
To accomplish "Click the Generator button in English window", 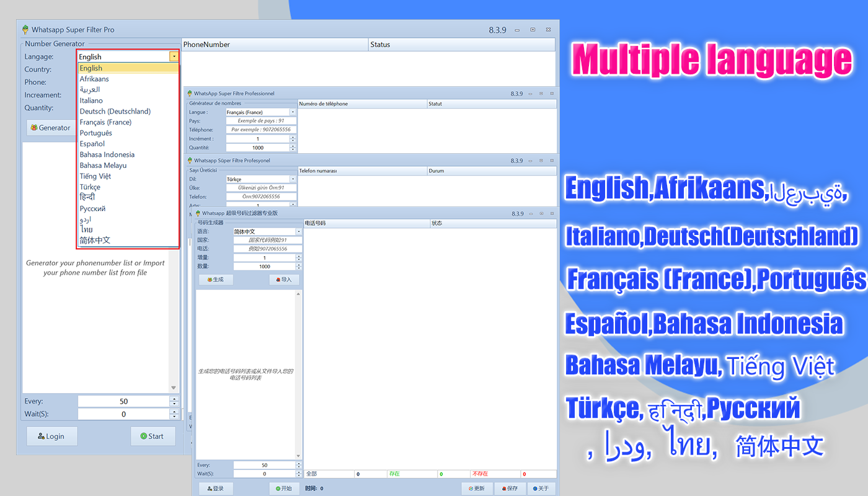I will tap(50, 128).
